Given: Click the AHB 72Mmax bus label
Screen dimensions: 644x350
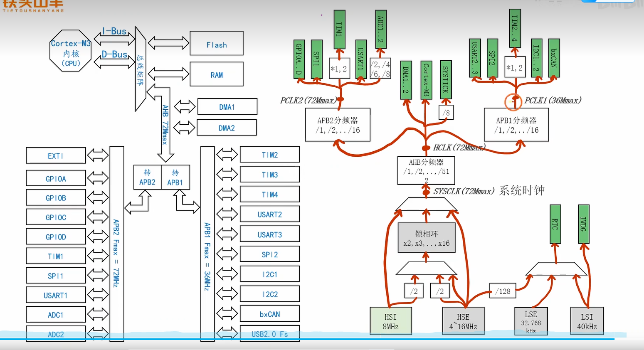Looking at the screenshot, I should pos(165,124).
